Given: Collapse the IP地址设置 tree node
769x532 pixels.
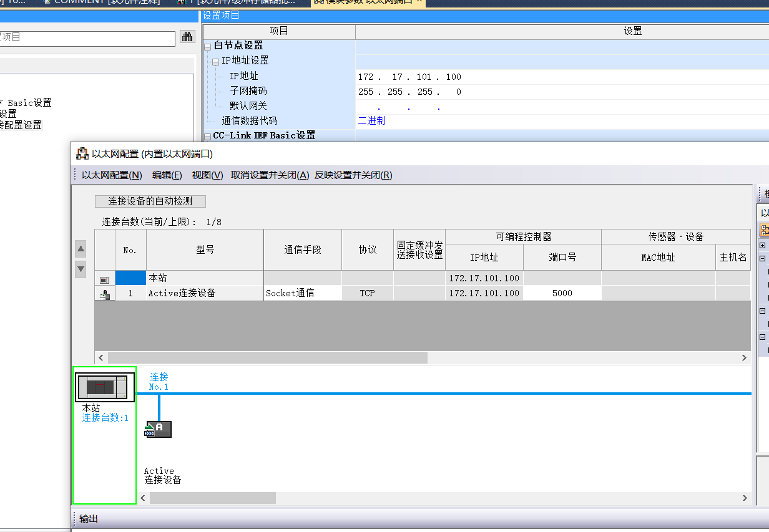Looking at the screenshot, I should point(216,61).
